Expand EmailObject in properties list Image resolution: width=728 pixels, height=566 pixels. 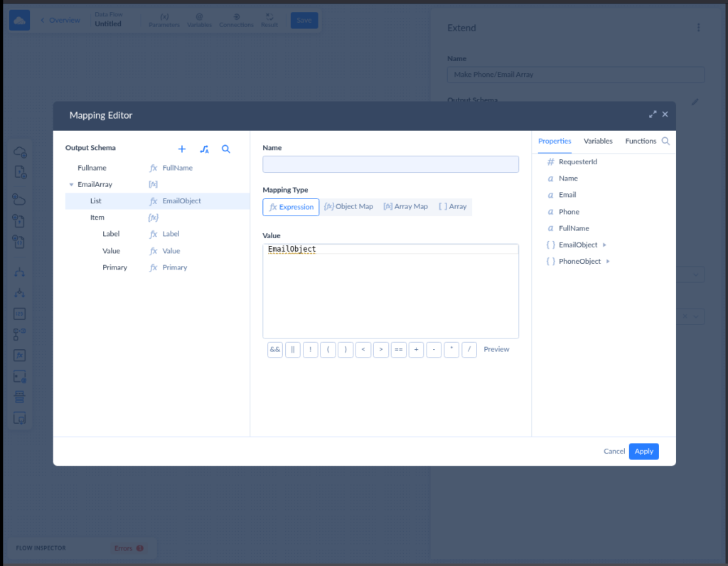(604, 245)
